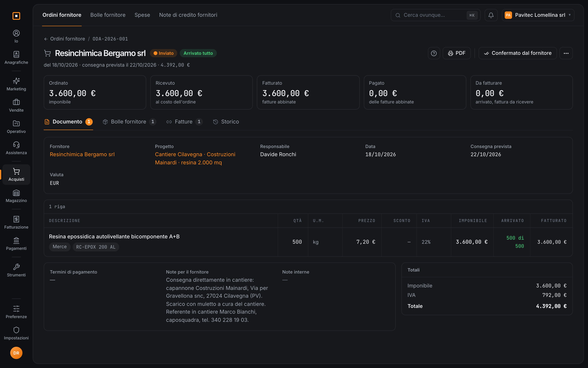Click the RC-EPOX 200 AL product code

pyautogui.click(x=96, y=247)
